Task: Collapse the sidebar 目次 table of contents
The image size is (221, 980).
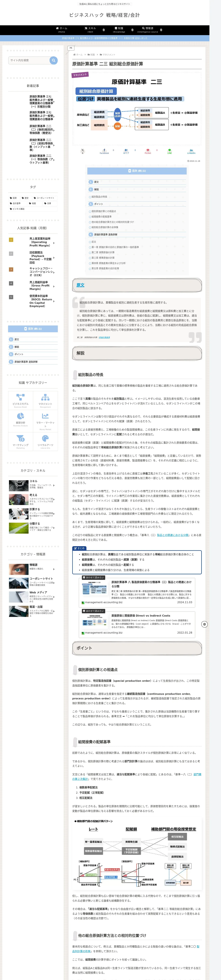Action: pos(33,329)
